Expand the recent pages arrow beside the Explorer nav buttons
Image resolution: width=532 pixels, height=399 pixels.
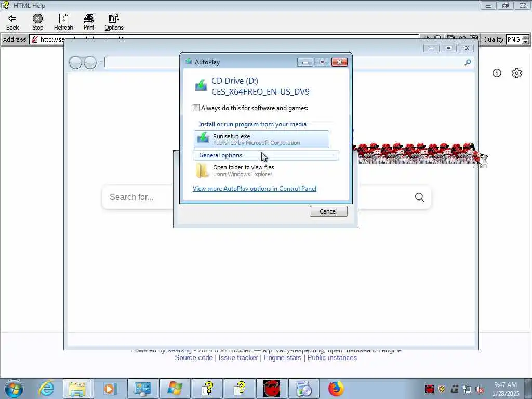click(100, 63)
